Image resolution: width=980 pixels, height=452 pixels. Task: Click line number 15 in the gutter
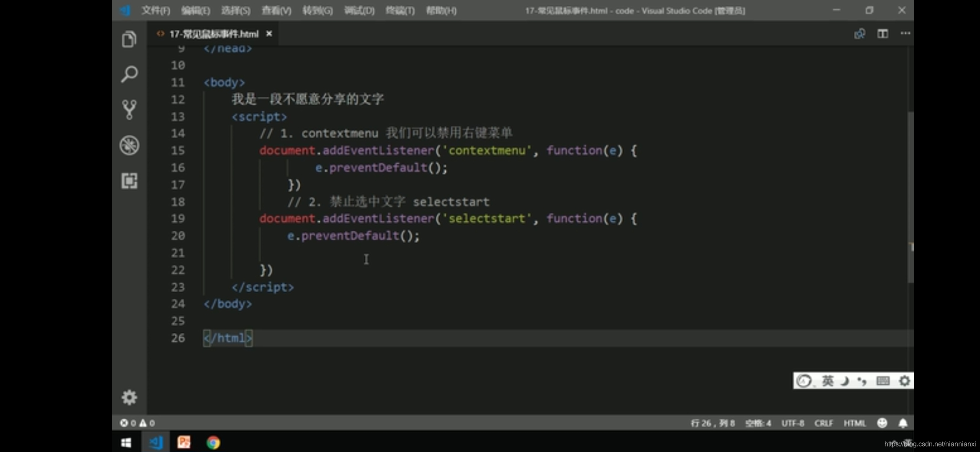pos(178,150)
